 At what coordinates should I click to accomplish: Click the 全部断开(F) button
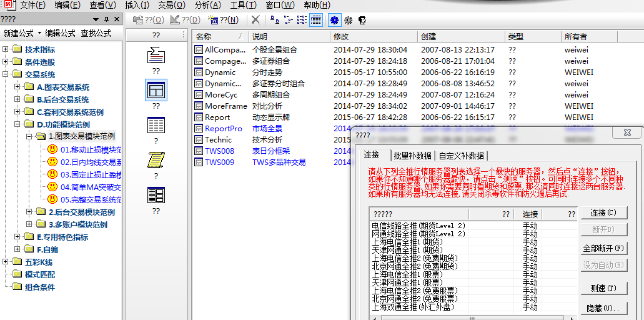click(604, 248)
